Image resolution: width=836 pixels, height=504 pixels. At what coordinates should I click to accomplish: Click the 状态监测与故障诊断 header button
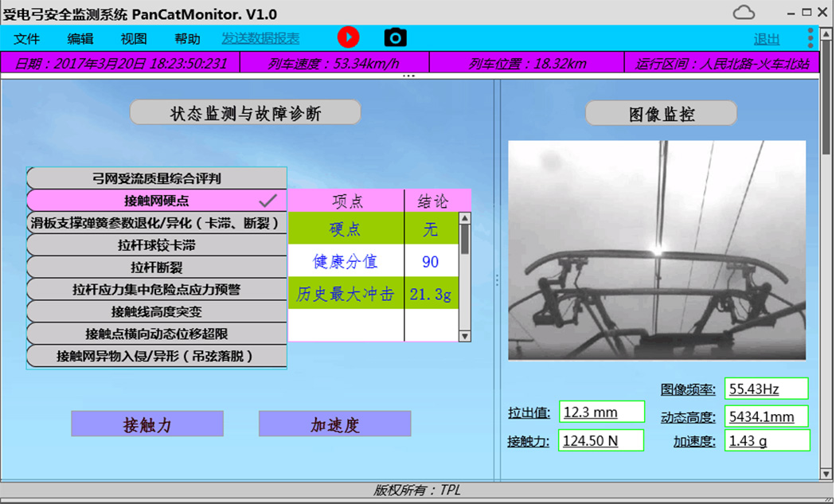point(245,112)
